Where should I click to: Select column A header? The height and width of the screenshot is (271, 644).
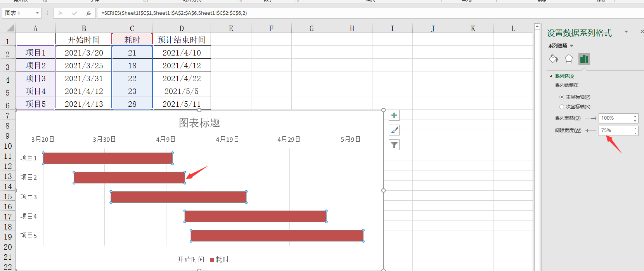click(x=35, y=28)
